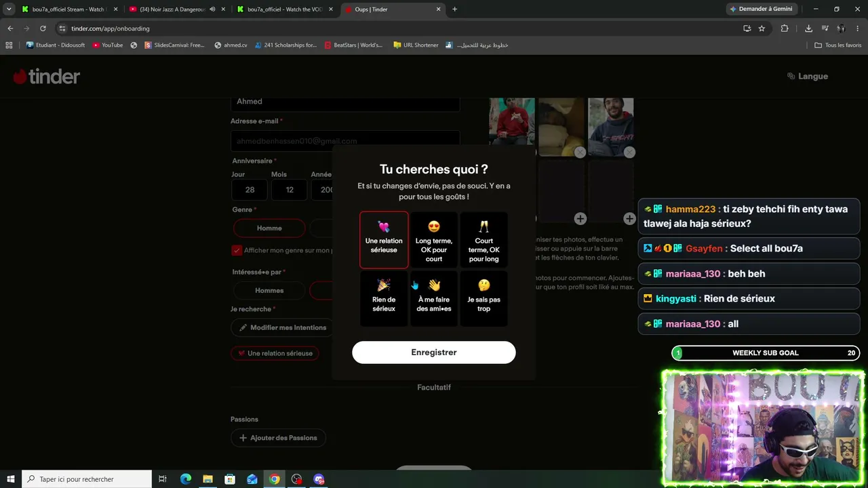Open Task View on the taskbar

click(163, 479)
